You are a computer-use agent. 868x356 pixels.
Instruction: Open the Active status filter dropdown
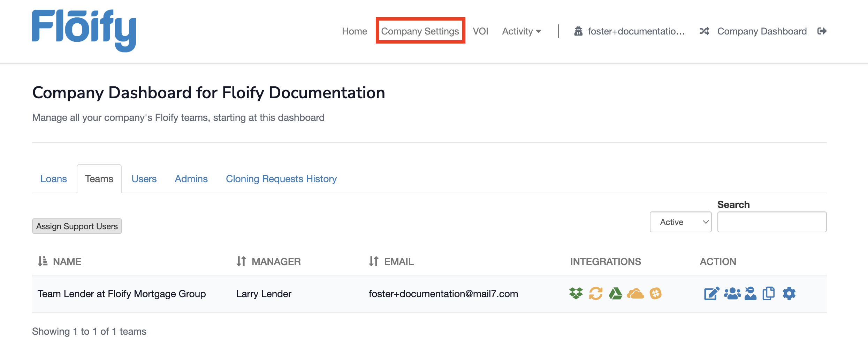pos(680,222)
